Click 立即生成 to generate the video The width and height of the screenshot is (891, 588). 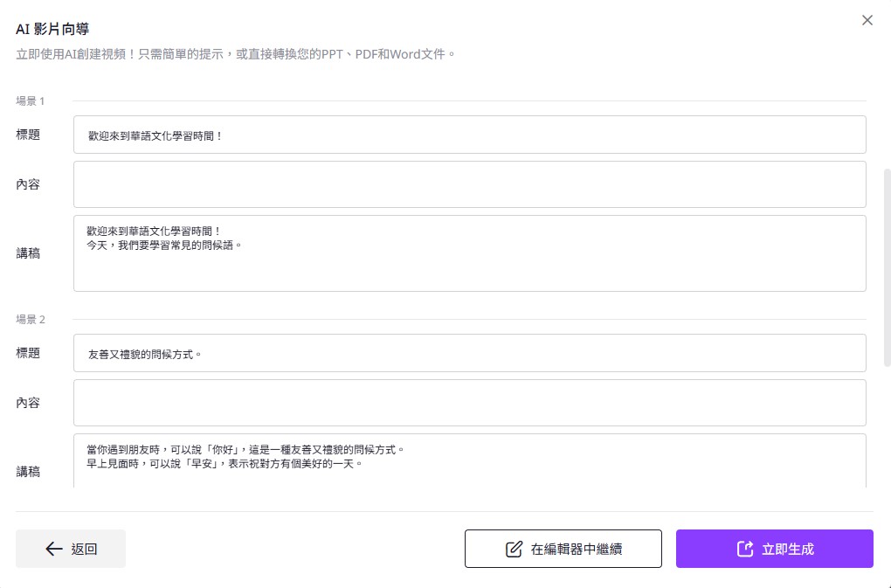[x=775, y=549]
